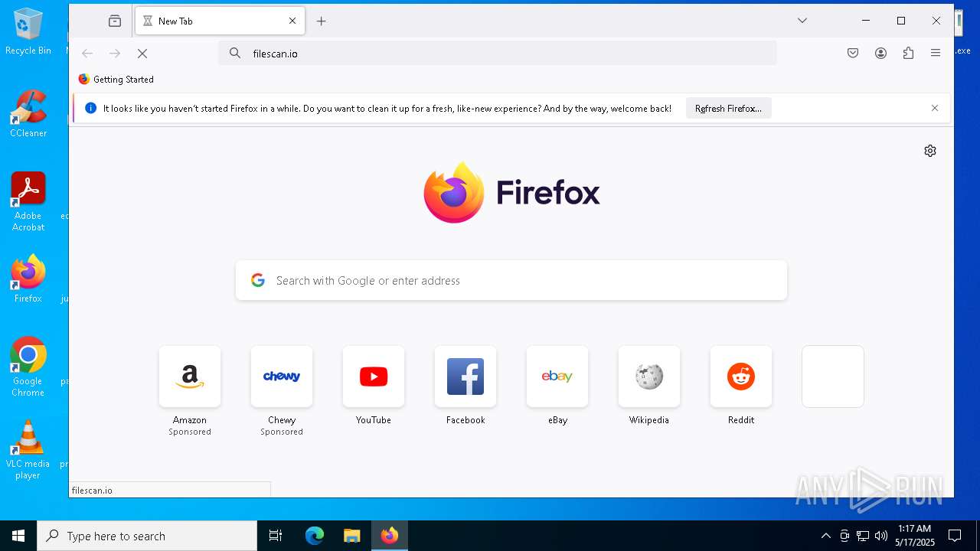Click the Search with Google field

(511, 280)
